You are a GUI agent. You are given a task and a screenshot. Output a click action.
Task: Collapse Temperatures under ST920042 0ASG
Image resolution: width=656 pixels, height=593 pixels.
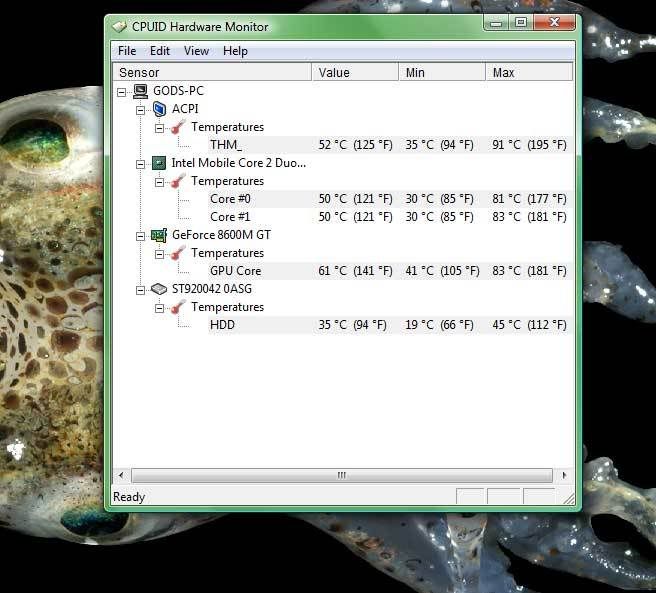point(159,308)
